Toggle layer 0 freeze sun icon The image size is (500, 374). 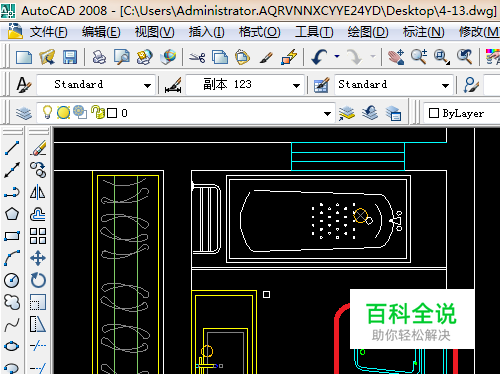tap(63, 113)
